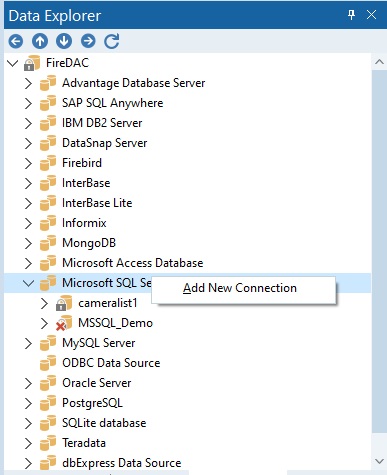The image size is (387, 475).
Task: Expand the InterBase Lite node
Action: click(29, 203)
